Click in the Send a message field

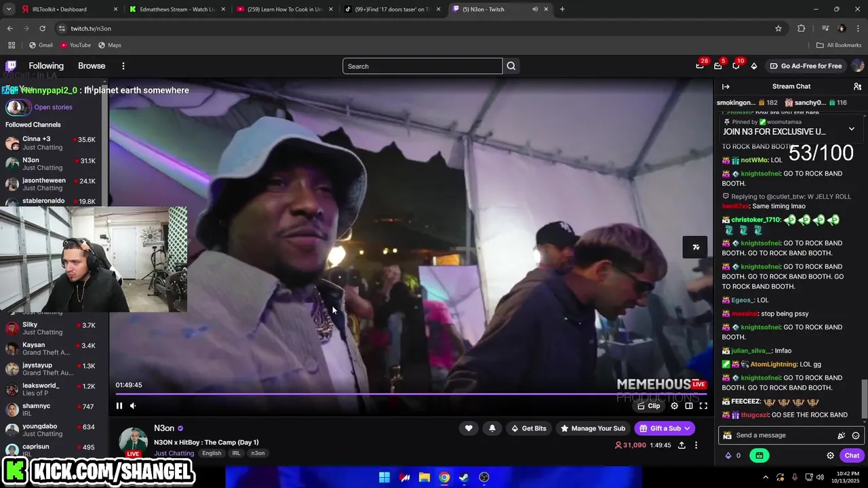(783, 435)
